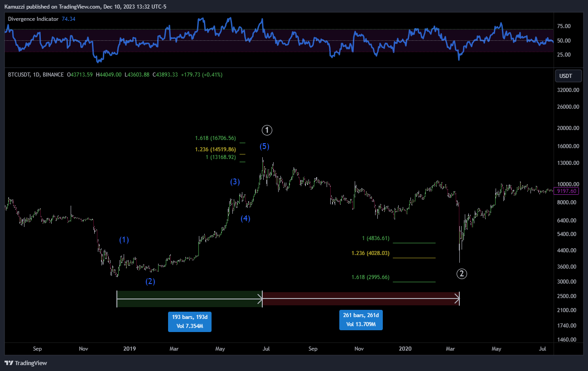Select the red date range bar
The image size is (588, 371).
[361, 299]
